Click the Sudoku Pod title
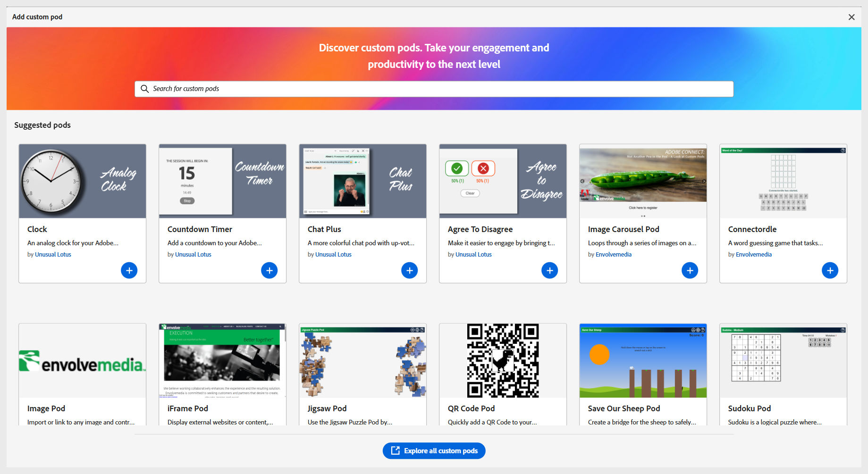Screen dimensions: 868x474 click(749, 408)
